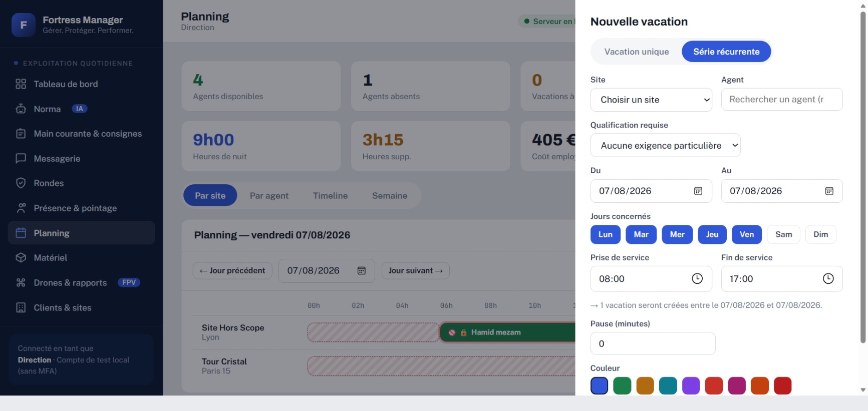Click the Hamid mezam shift block
Screen dimensions: 868x411
(507, 332)
